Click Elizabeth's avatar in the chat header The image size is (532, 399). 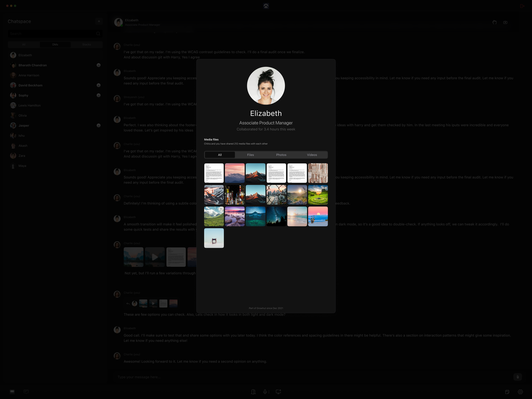click(x=118, y=22)
